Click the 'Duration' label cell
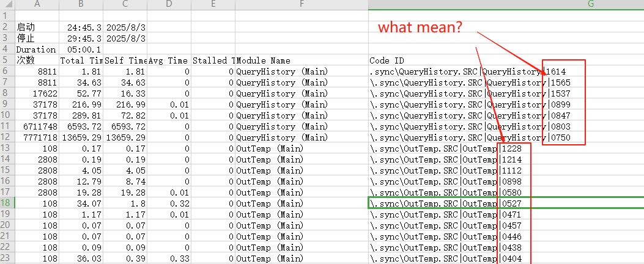Viewport: 644px width, 264px height. click(x=36, y=50)
